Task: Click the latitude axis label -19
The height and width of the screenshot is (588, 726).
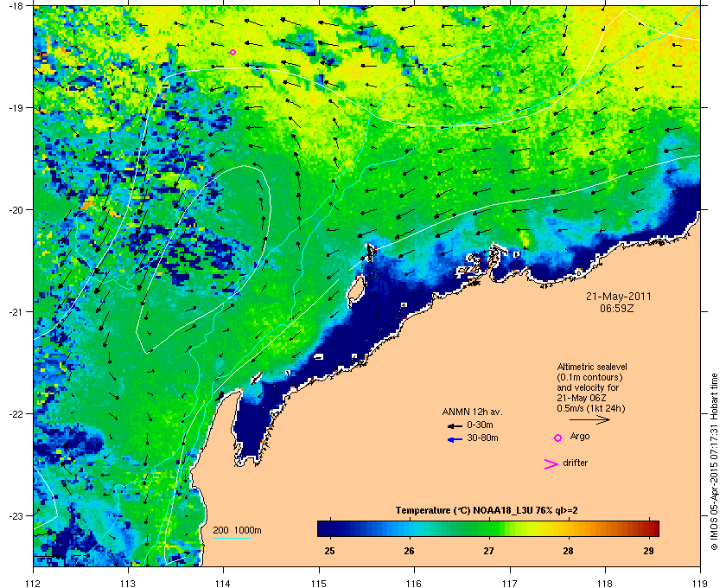Action: [16, 108]
